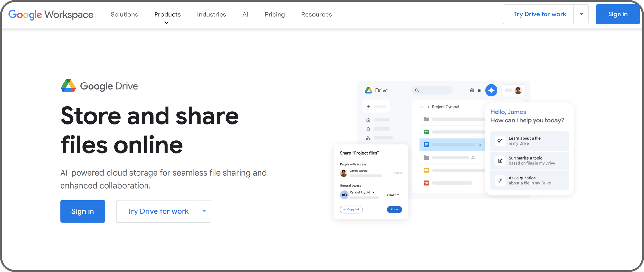Expand dropdown arrow beside lower Try Drive button

(x=204, y=211)
